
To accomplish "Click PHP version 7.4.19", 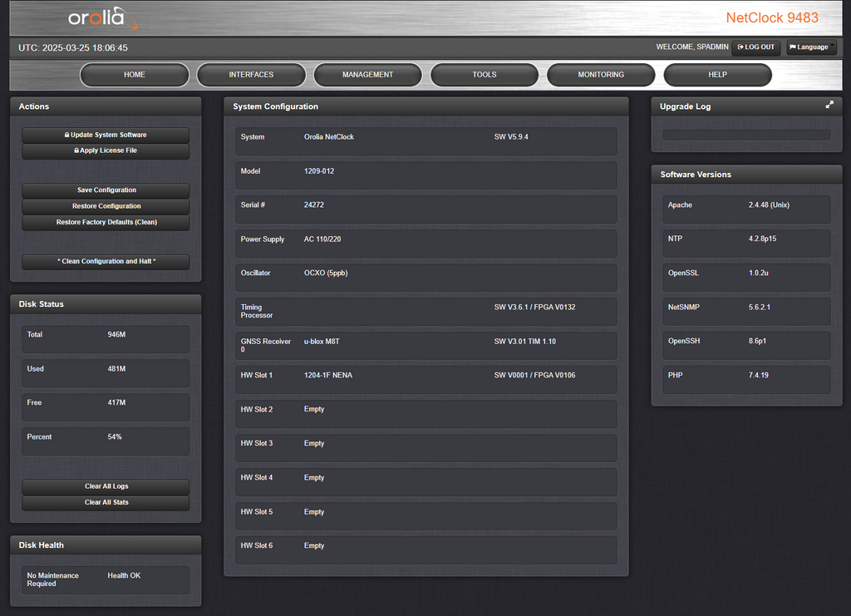I will coord(759,375).
